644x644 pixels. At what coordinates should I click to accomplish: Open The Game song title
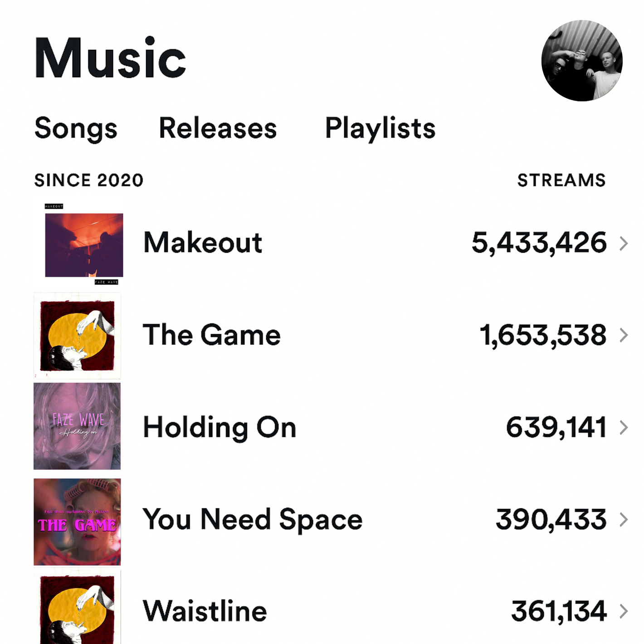[212, 335]
